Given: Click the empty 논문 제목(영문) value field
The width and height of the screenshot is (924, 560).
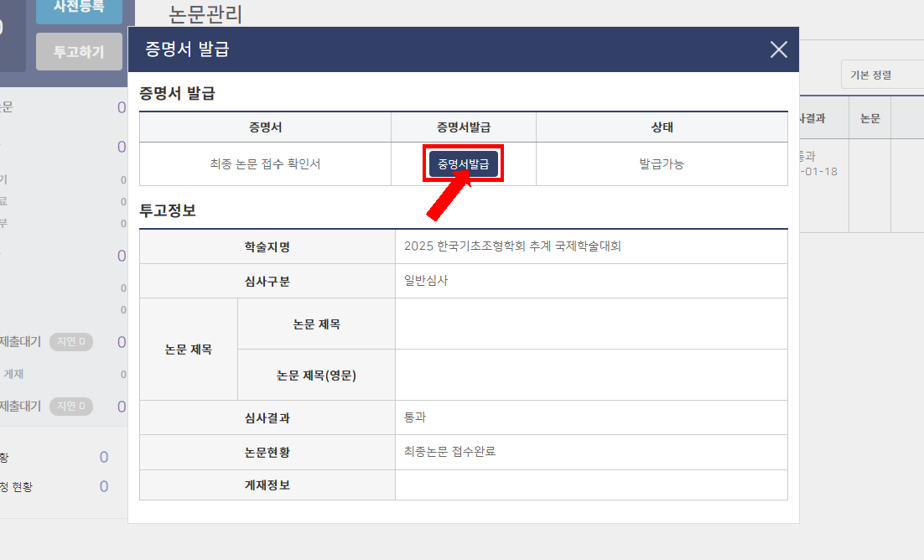Looking at the screenshot, I should tap(590, 375).
